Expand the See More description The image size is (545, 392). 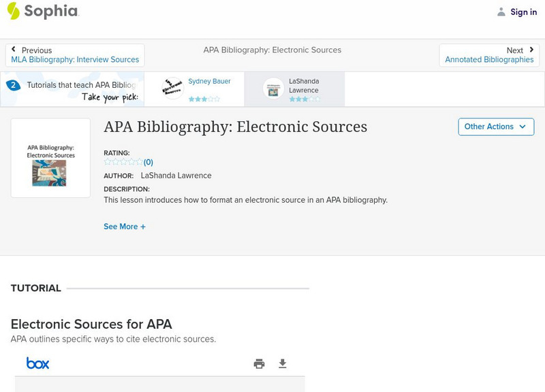tap(125, 227)
